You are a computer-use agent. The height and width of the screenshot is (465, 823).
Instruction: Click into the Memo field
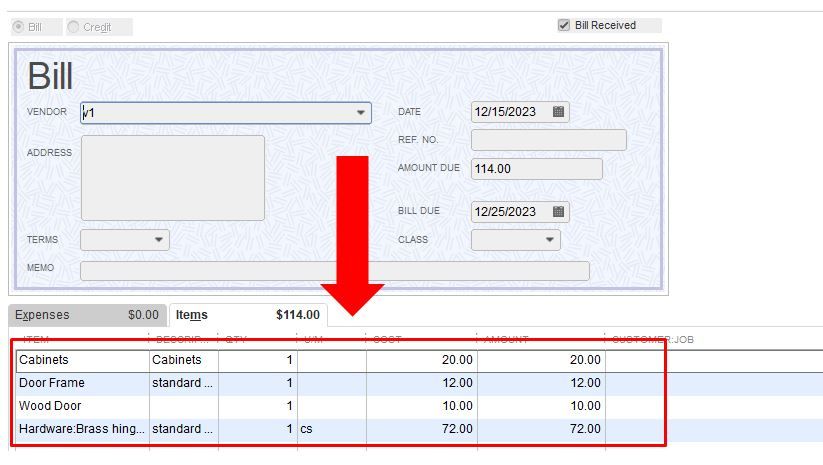[x=334, y=270]
